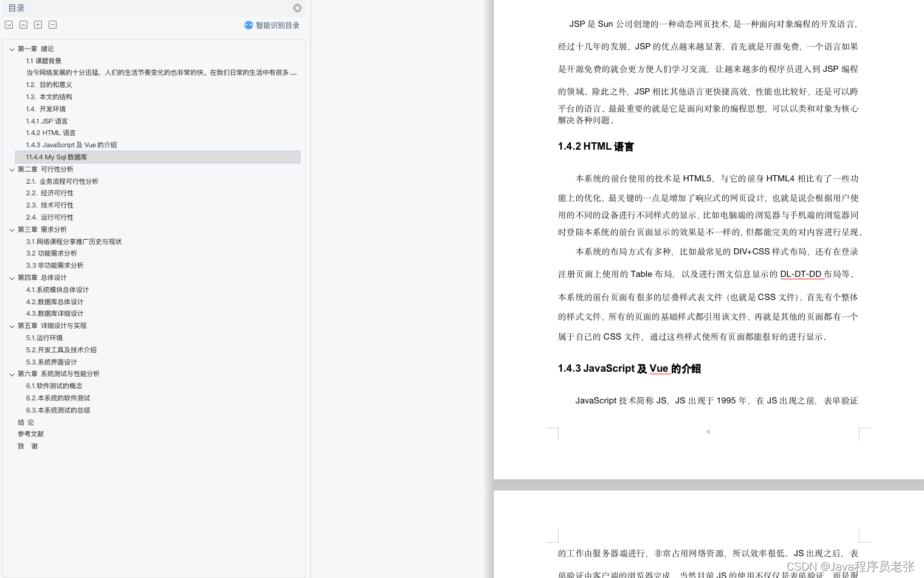Go to 2.4. 运行可行性
The width and height of the screenshot is (924, 578).
coord(49,217)
